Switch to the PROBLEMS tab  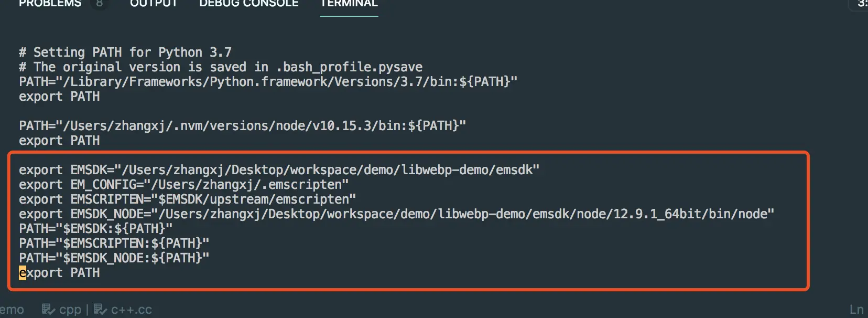click(50, 4)
